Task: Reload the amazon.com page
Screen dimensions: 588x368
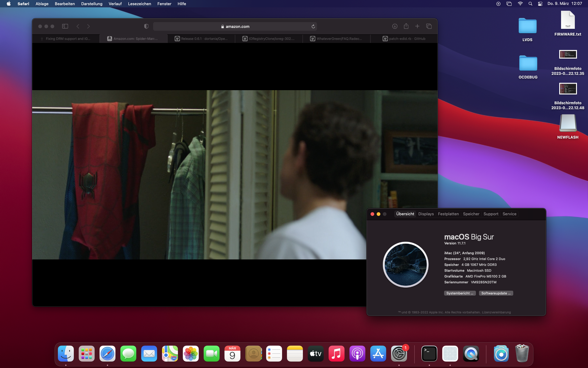Action: tap(313, 26)
